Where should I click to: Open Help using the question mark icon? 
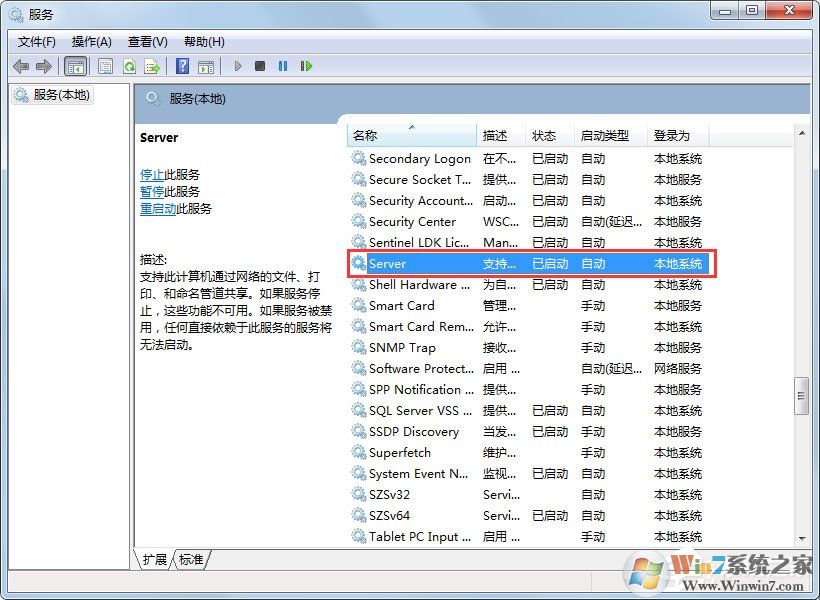coord(181,66)
